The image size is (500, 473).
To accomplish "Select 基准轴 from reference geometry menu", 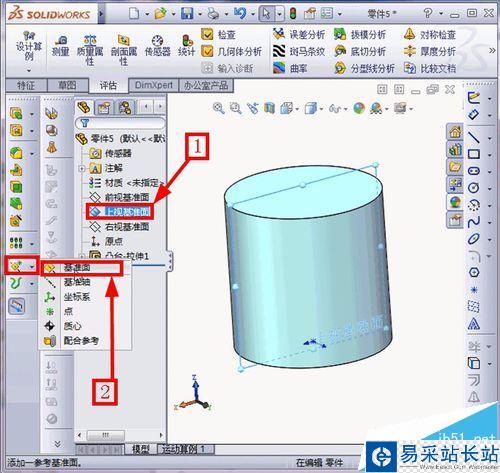I will pos(77,282).
